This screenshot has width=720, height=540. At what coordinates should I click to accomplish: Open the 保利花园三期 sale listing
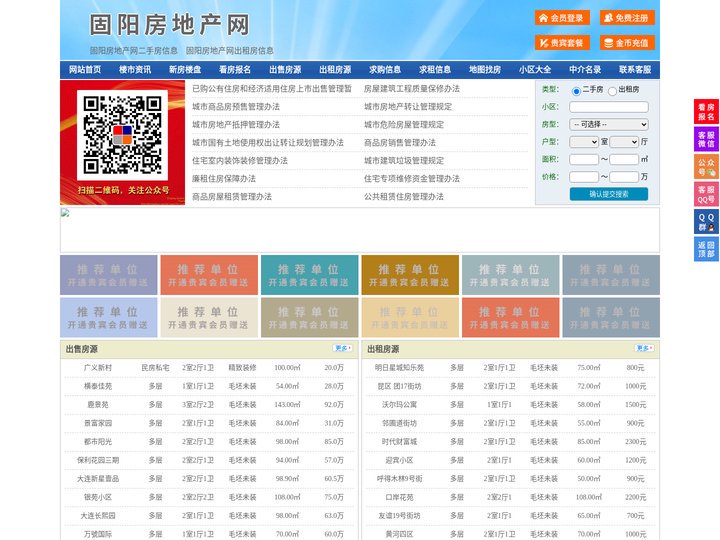click(x=98, y=460)
